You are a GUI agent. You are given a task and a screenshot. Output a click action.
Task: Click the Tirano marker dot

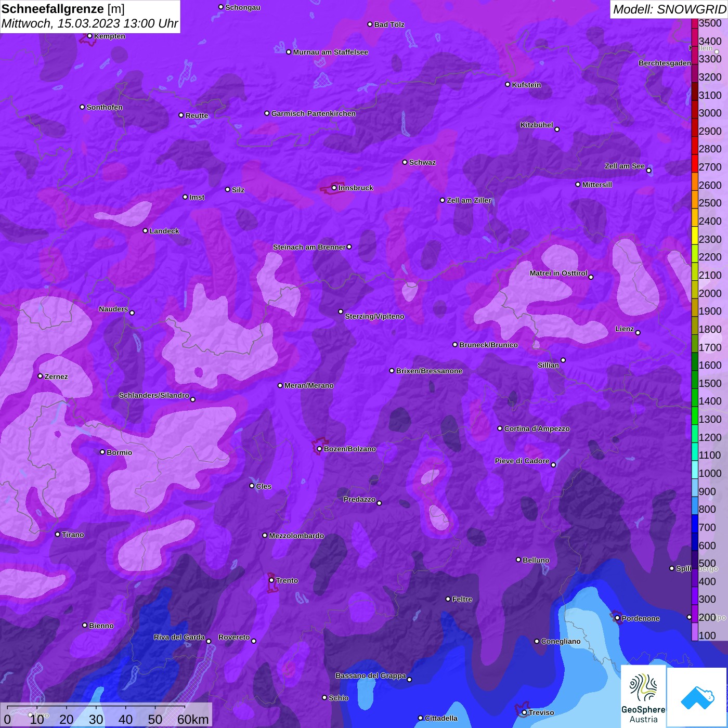point(58,534)
